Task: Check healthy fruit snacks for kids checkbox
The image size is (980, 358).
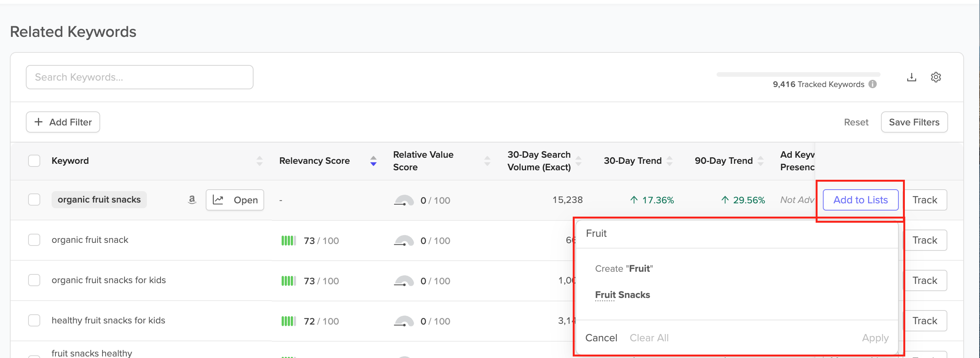Action: pyautogui.click(x=34, y=321)
